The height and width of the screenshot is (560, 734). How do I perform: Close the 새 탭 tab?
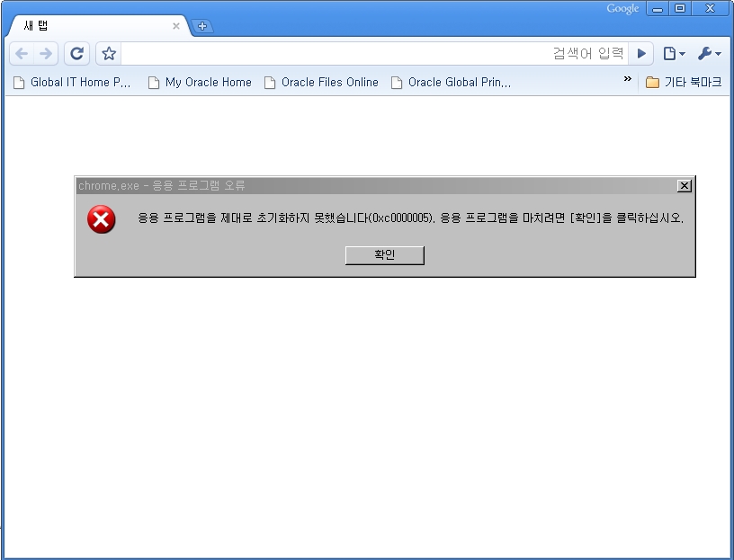(176, 26)
